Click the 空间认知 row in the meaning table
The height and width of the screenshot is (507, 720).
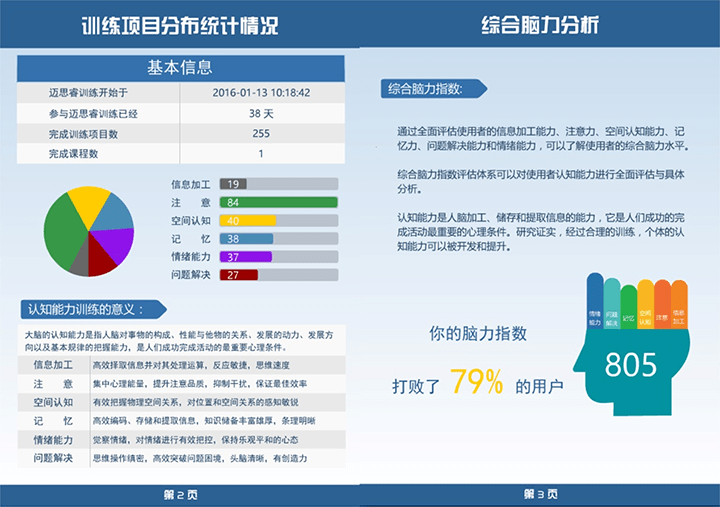coord(181,402)
